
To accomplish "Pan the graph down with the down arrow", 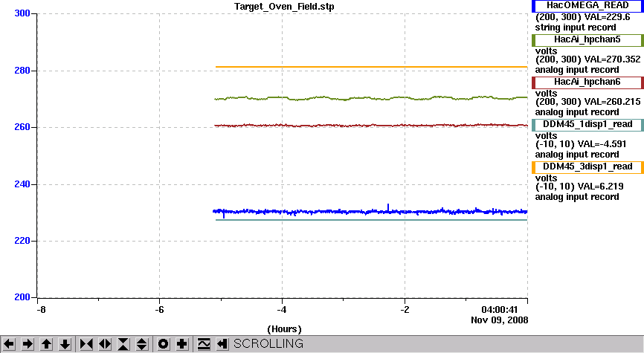I will point(65,344).
